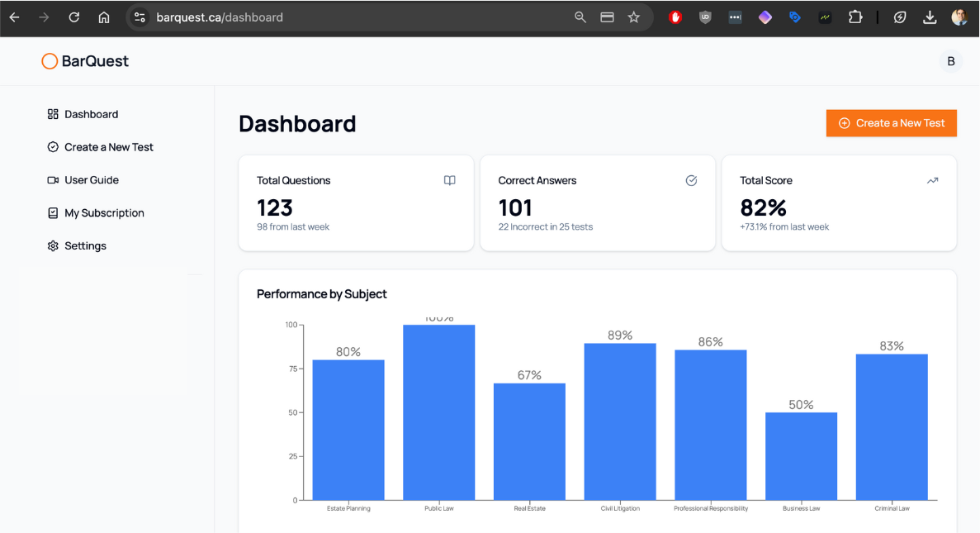The height and width of the screenshot is (533, 980).
Task: Click the Criminal Law 83% bar
Action: click(892, 427)
